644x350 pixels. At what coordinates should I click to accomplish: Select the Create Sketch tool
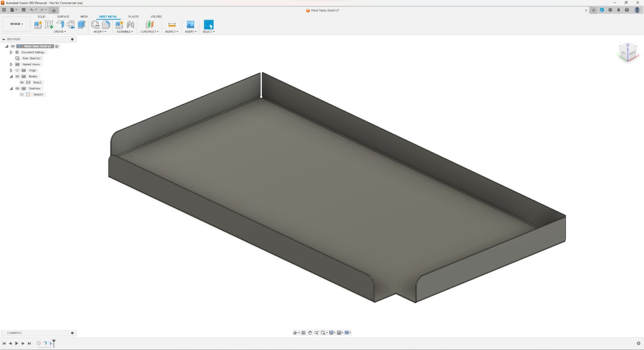[x=49, y=25]
